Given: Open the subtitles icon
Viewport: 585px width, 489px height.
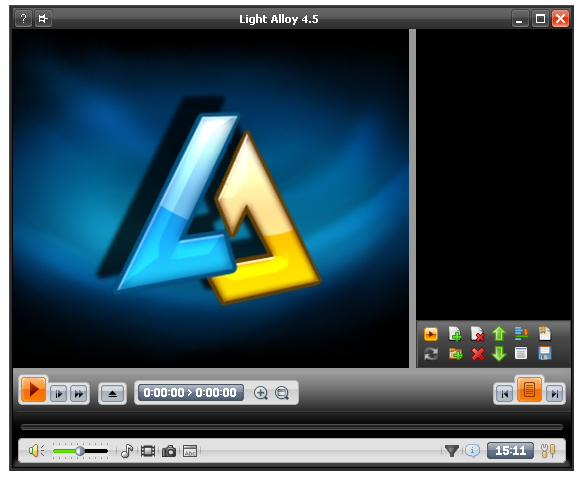Looking at the screenshot, I should (190, 451).
